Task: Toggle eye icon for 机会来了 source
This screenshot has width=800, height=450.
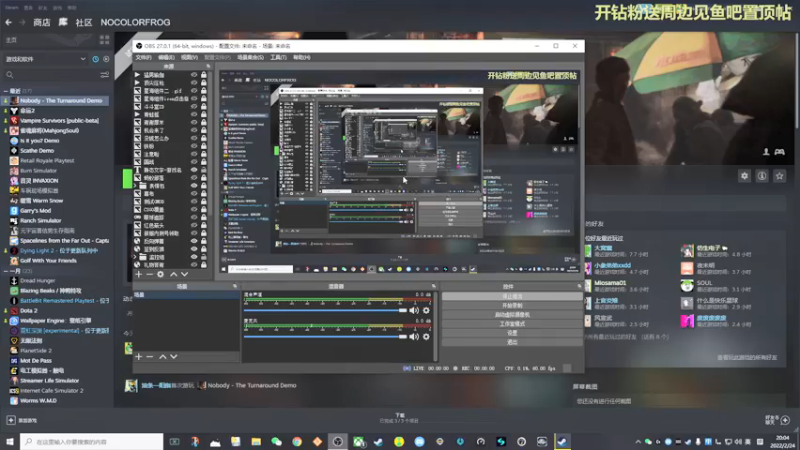Action: click(194, 131)
